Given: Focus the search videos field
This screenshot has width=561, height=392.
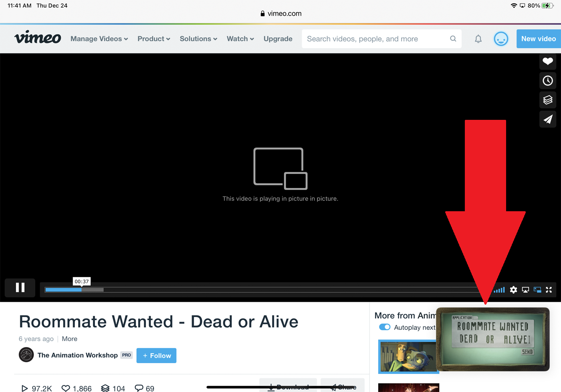Looking at the screenshot, I should 381,39.
